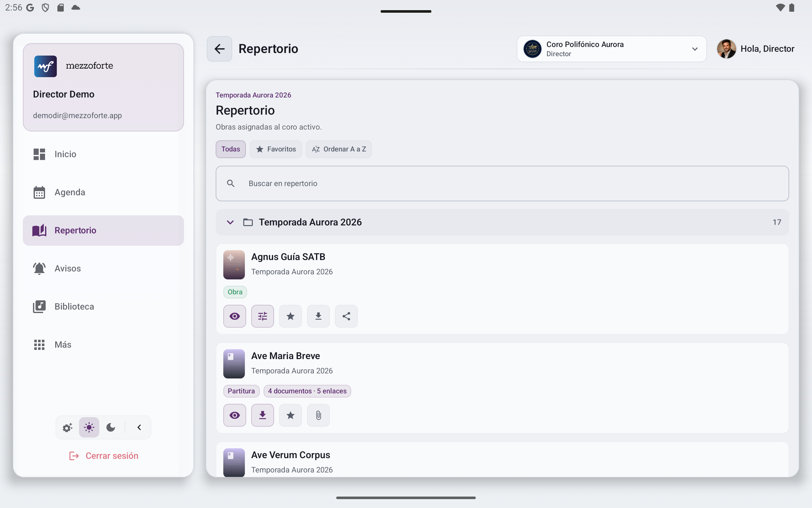The height and width of the screenshot is (508, 812).
Task: Click the Avisos bell icon
Action: tap(39, 269)
